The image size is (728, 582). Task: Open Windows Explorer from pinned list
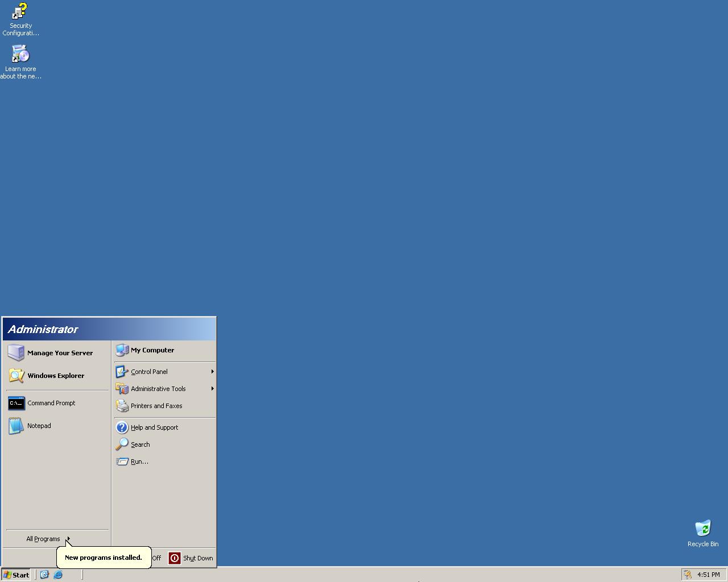tap(57, 376)
